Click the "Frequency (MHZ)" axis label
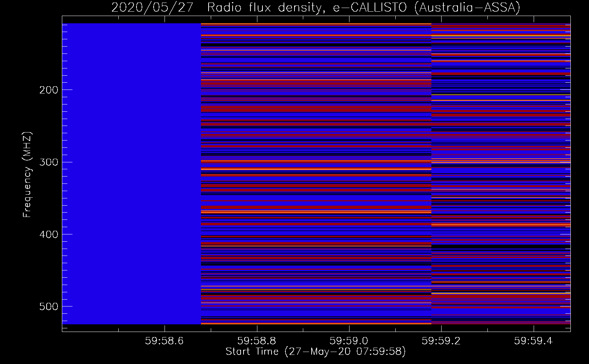 [27, 174]
